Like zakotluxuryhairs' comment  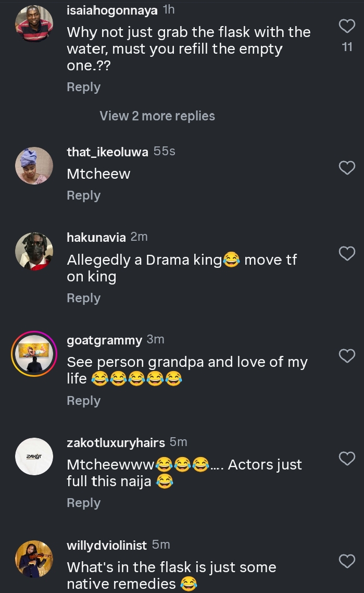346,458
